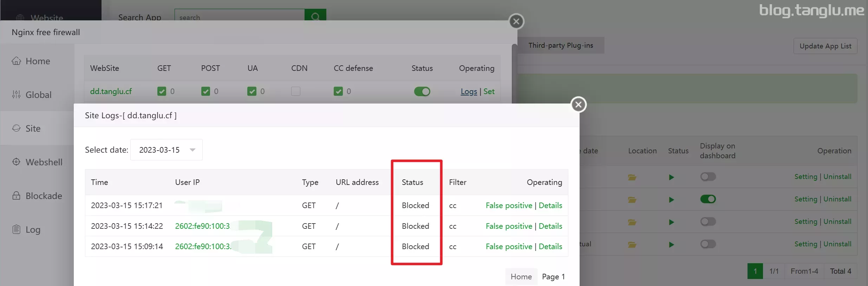
Task: Open the Log clipboard icon
Action: pyautogui.click(x=16, y=230)
